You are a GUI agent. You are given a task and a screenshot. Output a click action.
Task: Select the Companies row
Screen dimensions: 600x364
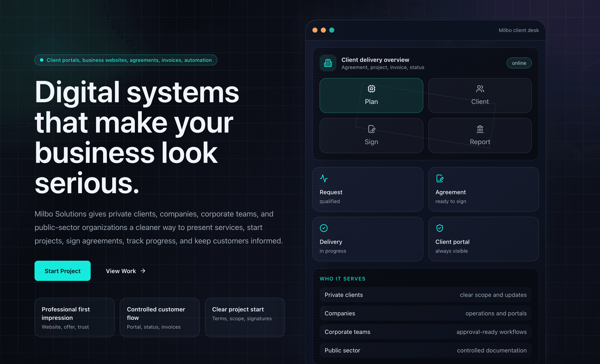coord(425,313)
